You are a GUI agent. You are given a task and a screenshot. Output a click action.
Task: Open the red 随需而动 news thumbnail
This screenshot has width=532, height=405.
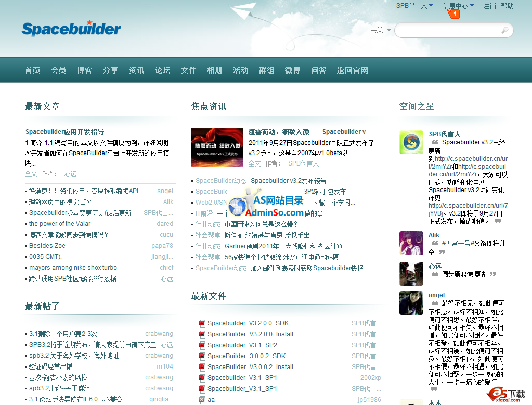point(217,147)
